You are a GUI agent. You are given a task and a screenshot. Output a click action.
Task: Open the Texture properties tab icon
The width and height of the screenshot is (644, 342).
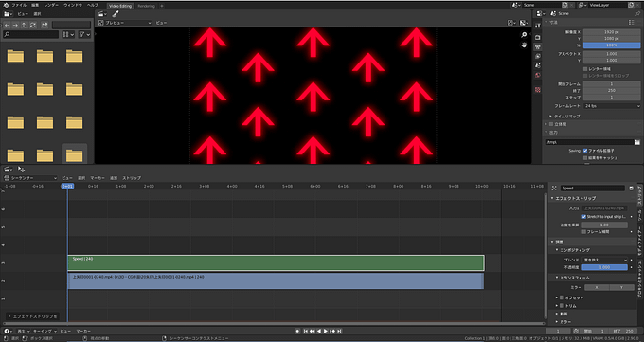(x=538, y=90)
